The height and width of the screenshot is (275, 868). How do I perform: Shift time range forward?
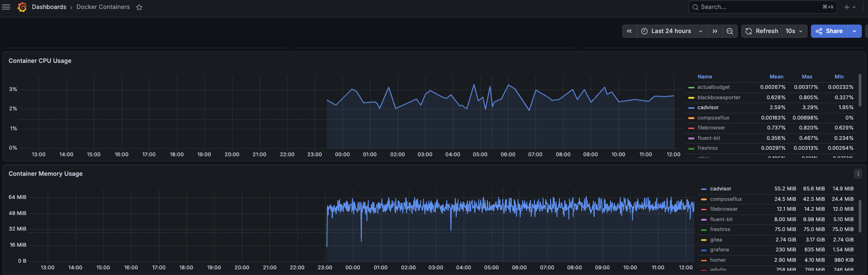pyautogui.click(x=715, y=31)
